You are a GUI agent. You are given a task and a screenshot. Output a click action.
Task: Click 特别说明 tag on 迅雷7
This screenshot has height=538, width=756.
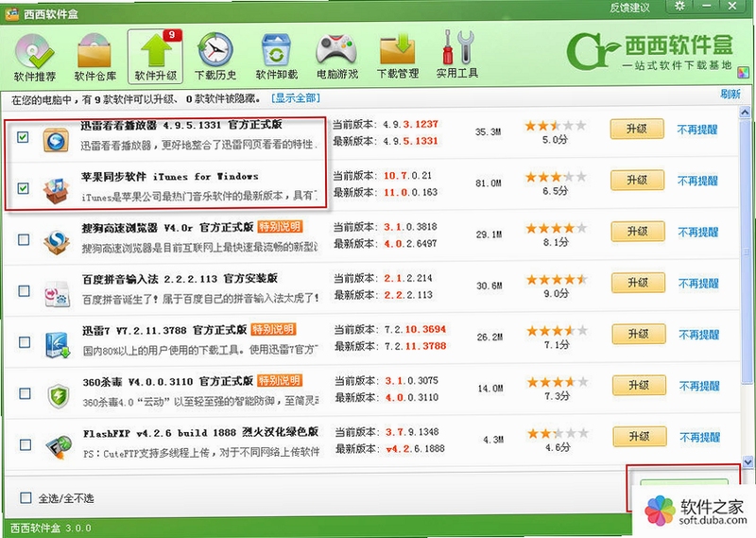pos(273,329)
